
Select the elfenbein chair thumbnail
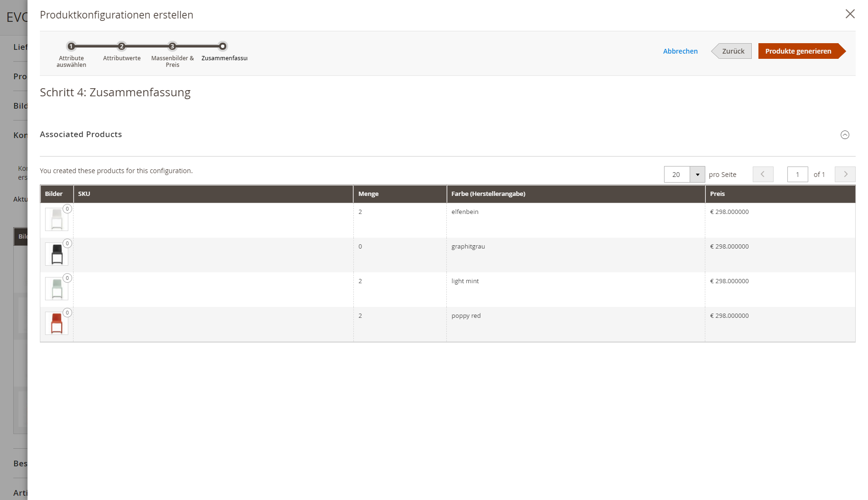(56, 220)
